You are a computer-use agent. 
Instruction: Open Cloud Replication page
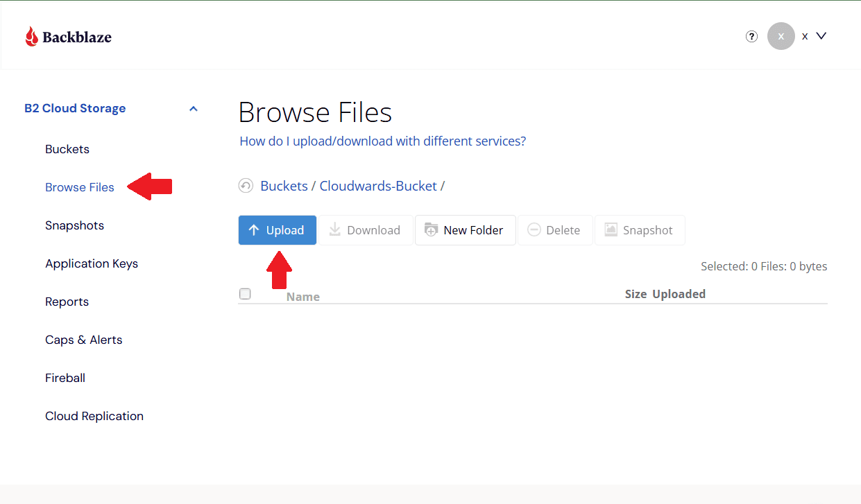pos(94,416)
